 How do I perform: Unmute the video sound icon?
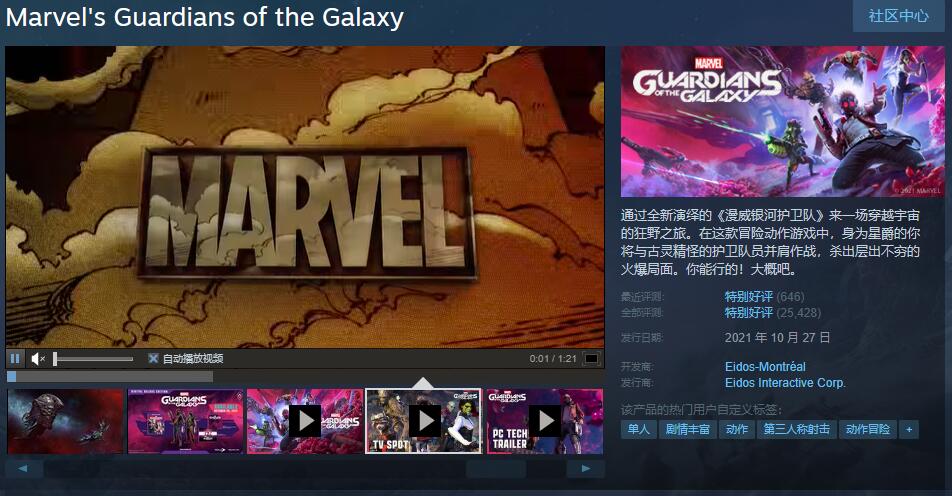(38, 359)
